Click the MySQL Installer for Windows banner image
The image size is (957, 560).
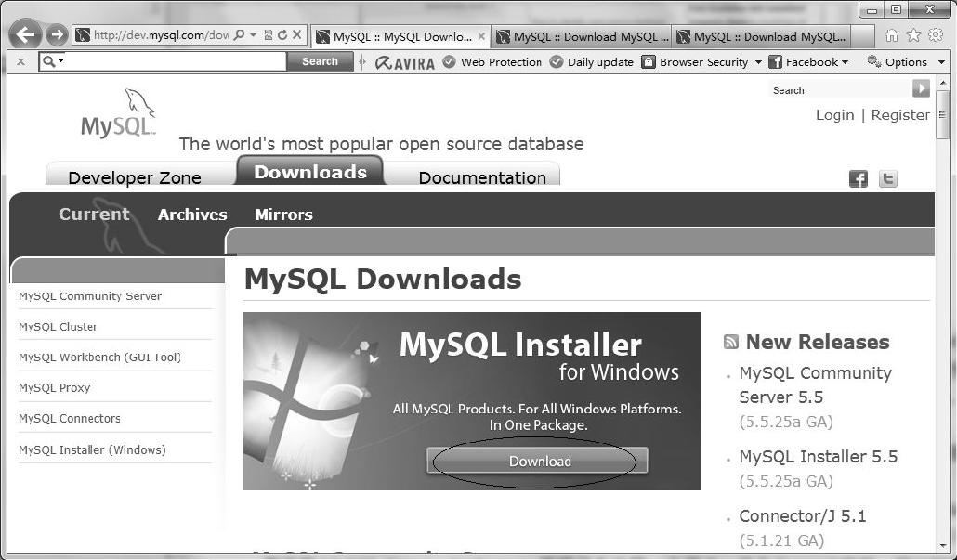pyautogui.click(x=472, y=401)
